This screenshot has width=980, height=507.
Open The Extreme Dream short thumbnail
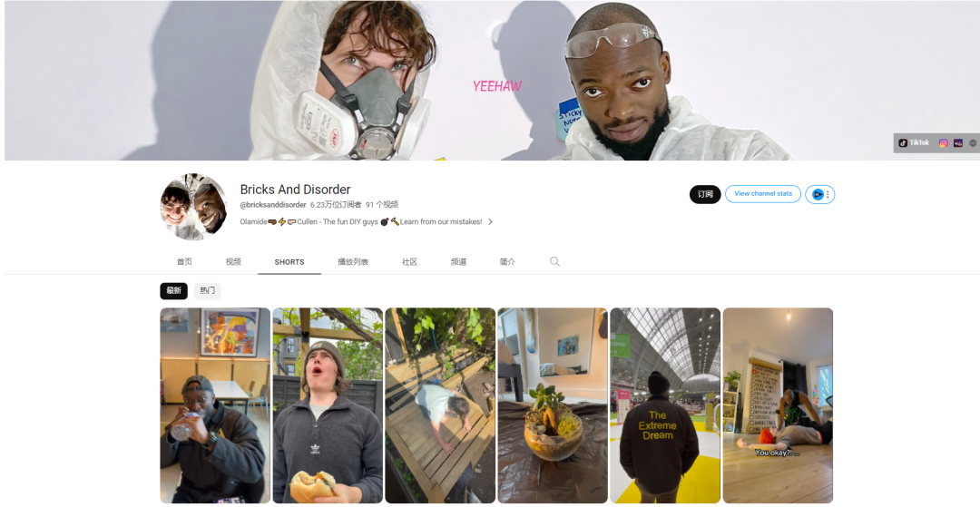click(x=665, y=405)
